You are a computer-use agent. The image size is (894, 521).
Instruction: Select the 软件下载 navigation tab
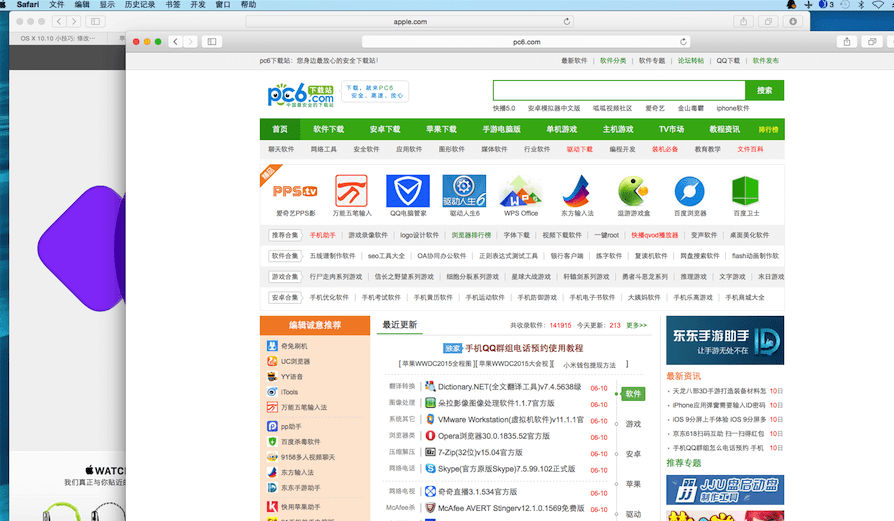point(328,129)
